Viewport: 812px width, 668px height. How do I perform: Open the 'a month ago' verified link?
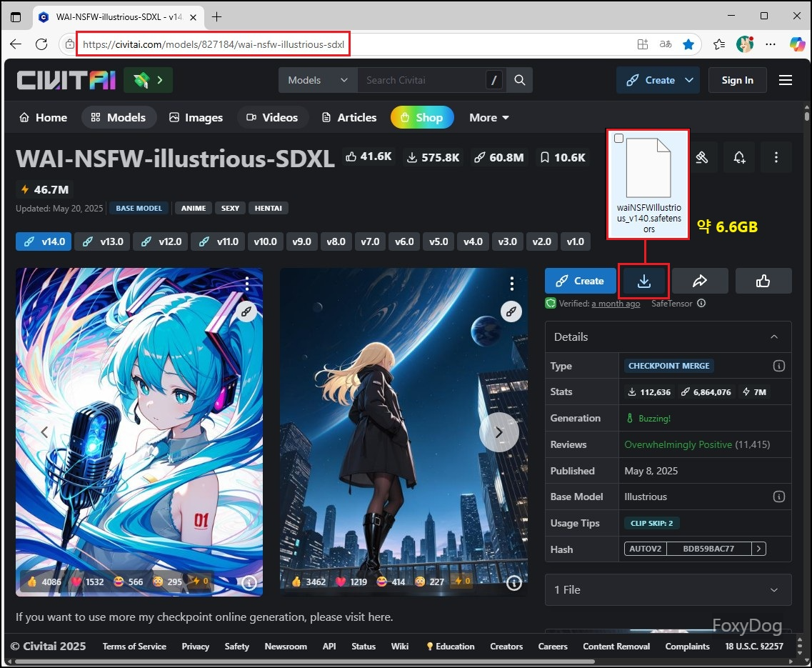click(x=616, y=304)
